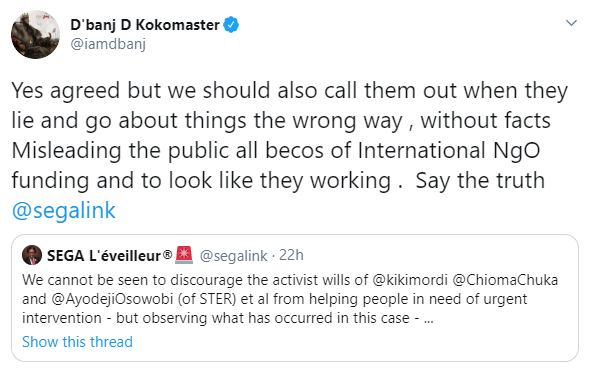This screenshot has width=591, height=368.
Task: Click the blue verified badge icon
Action: point(231,25)
